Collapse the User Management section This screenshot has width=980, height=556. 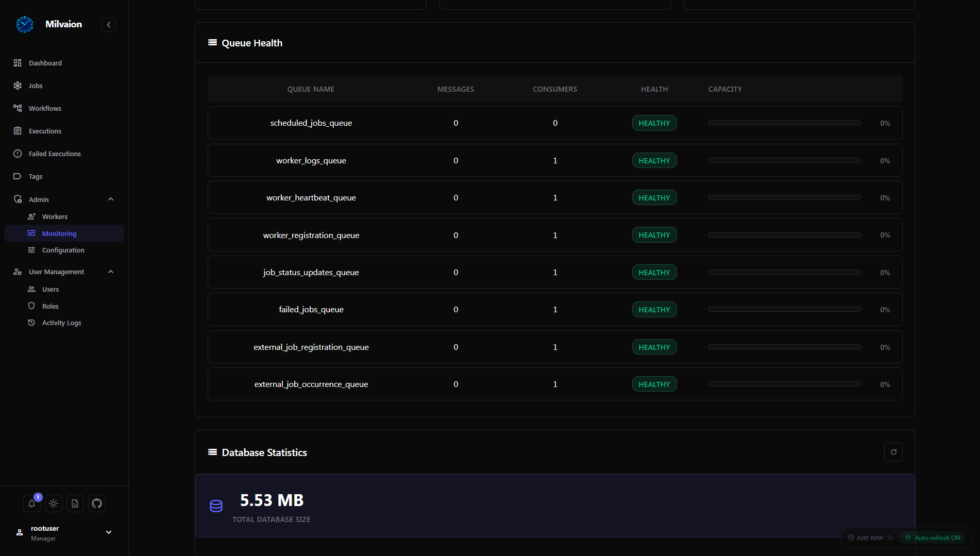pyautogui.click(x=111, y=272)
